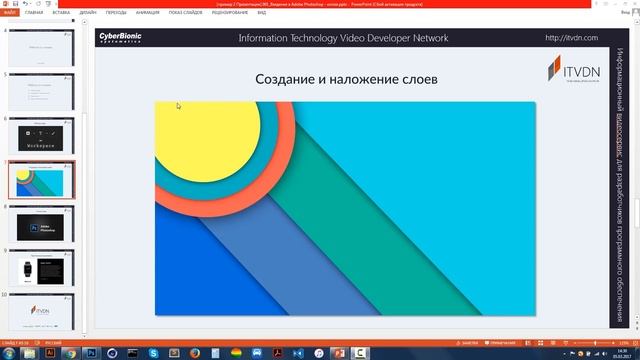Open Firefox from the taskbar
This screenshot has width=640, height=360.
pyautogui.click(x=195, y=353)
